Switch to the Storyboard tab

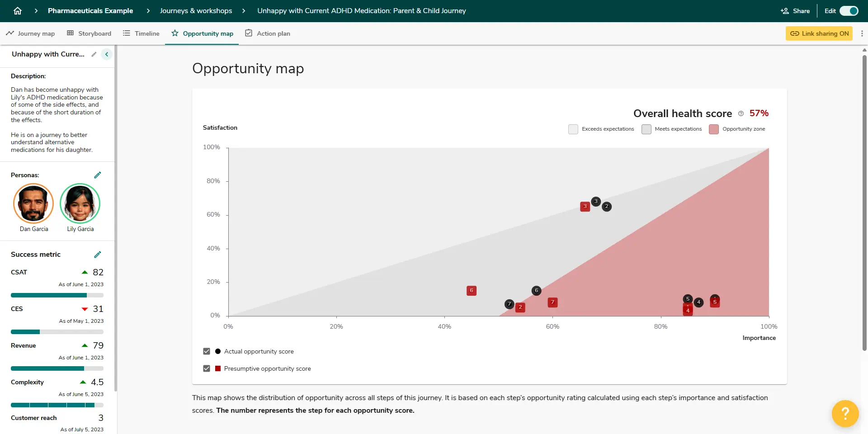89,33
